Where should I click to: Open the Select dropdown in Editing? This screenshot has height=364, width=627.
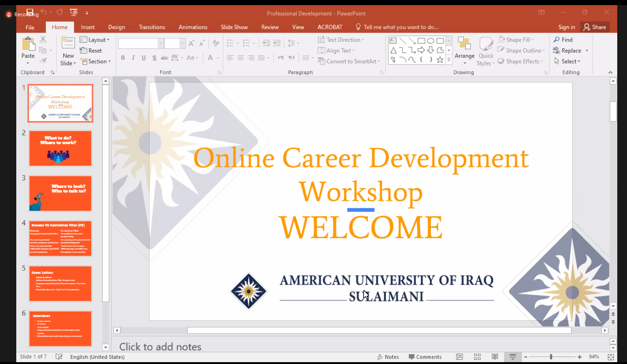(567, 61)
